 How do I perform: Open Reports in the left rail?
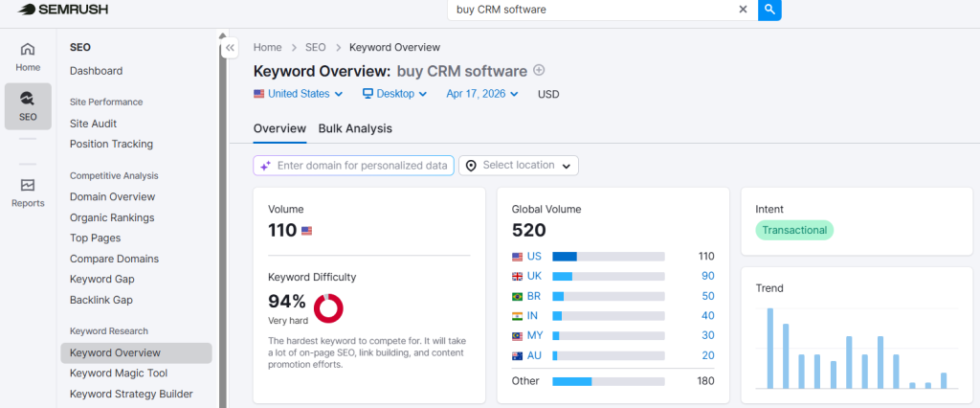[x=28, y=193]
